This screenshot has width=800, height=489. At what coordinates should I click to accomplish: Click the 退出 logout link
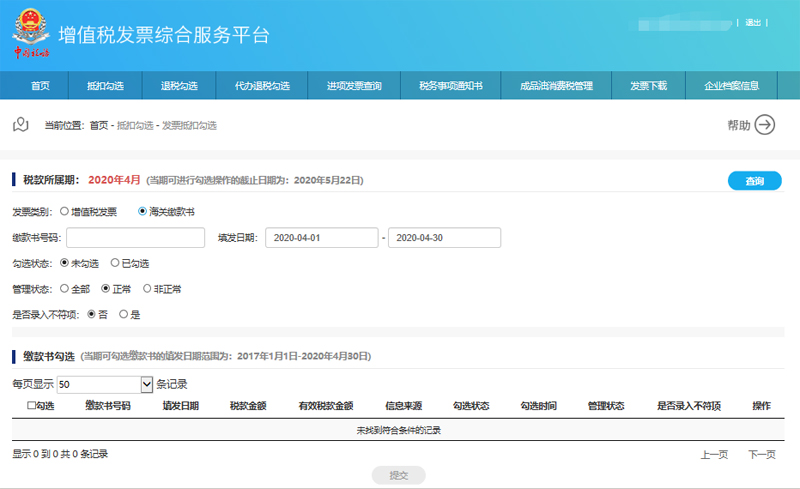coord(753,22)
